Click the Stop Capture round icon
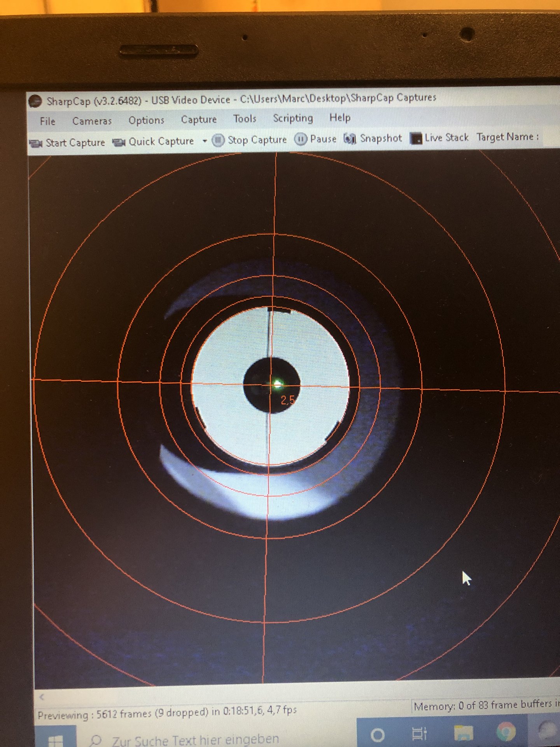This screenshot has height=747, width=560. click(218, 140)
